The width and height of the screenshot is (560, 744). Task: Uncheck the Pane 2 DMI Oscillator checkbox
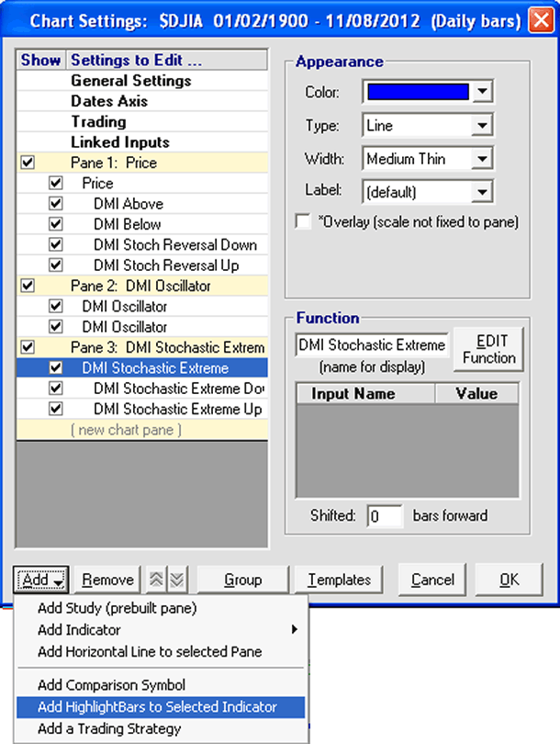28,286
